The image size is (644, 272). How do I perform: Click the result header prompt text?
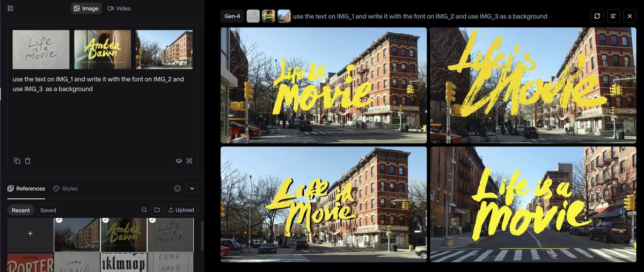420,16
